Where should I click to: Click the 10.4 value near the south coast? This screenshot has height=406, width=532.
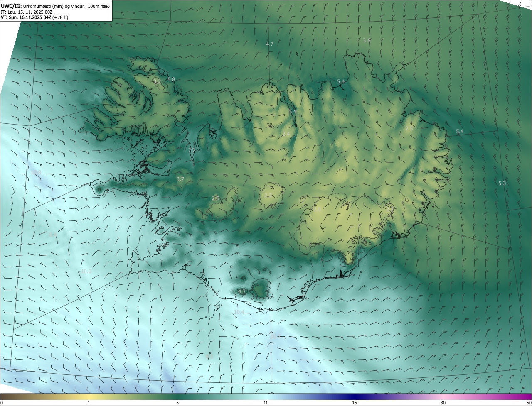coord(239,312)
